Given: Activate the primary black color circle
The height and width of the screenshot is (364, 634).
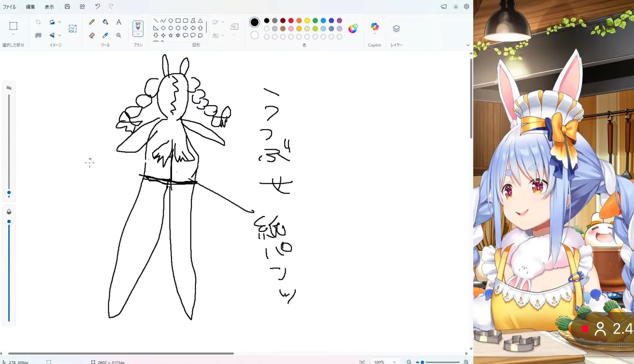Looking at the screenshot, I should [x=254, y=22].
